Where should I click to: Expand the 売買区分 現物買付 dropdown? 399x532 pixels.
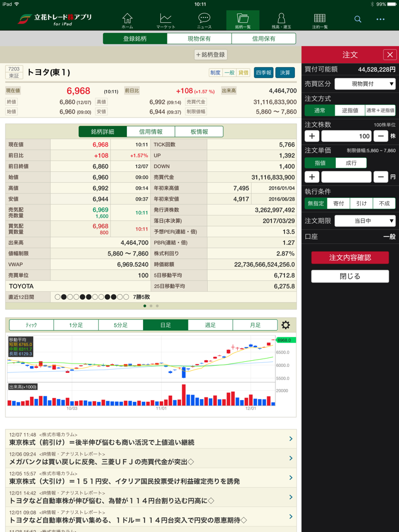pos(365,84)
